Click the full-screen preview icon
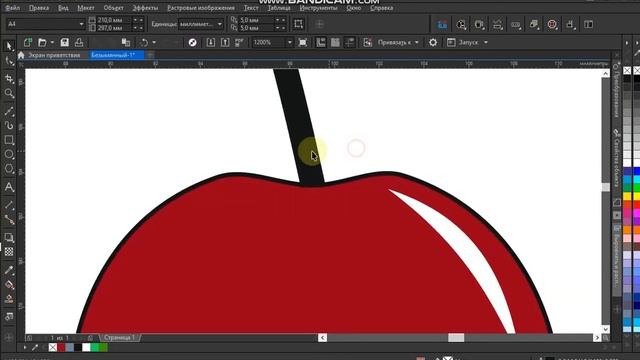 point(303,42)
